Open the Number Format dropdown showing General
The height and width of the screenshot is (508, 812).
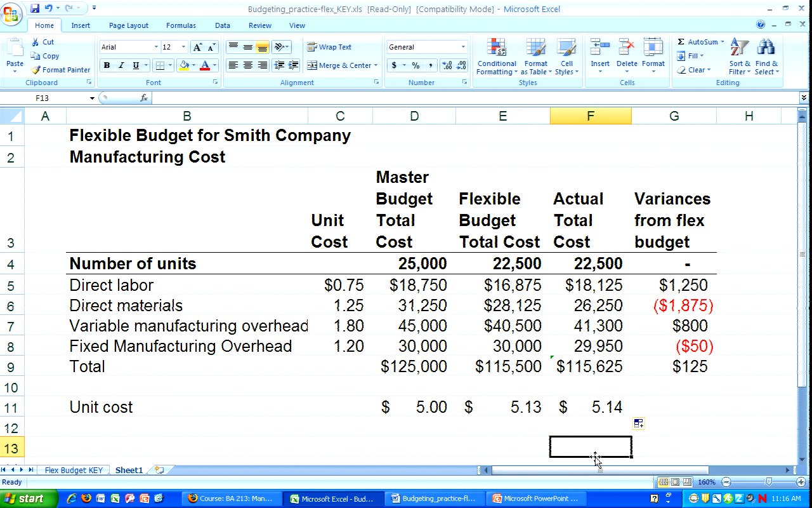463,47
